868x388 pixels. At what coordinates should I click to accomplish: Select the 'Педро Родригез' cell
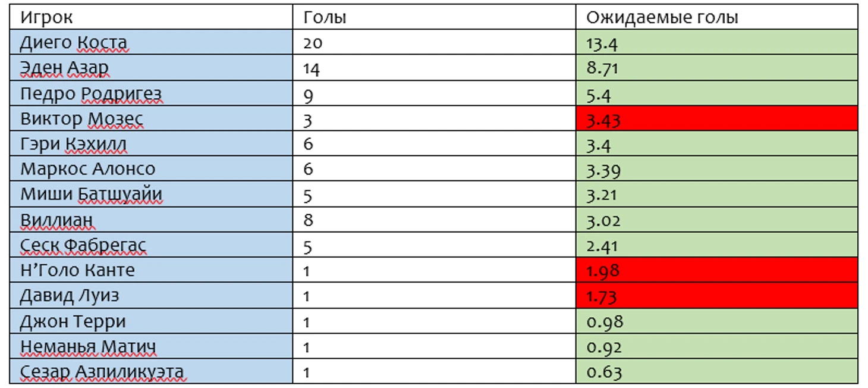coord(150,93)
